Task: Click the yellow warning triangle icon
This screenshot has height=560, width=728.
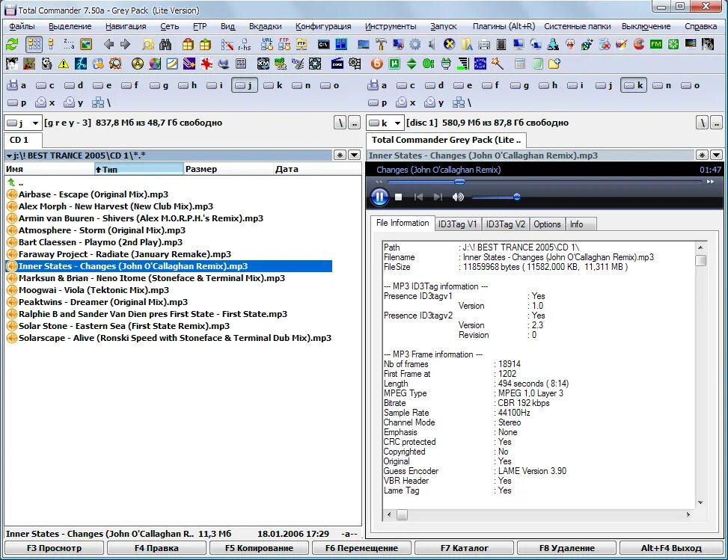Action: [64, 64]
